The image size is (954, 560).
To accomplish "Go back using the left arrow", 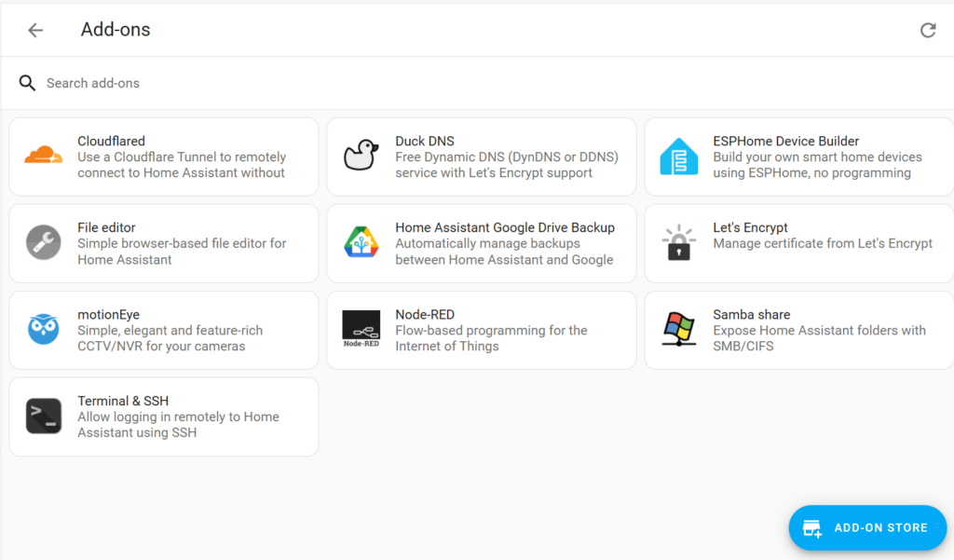I will point(35,30).
